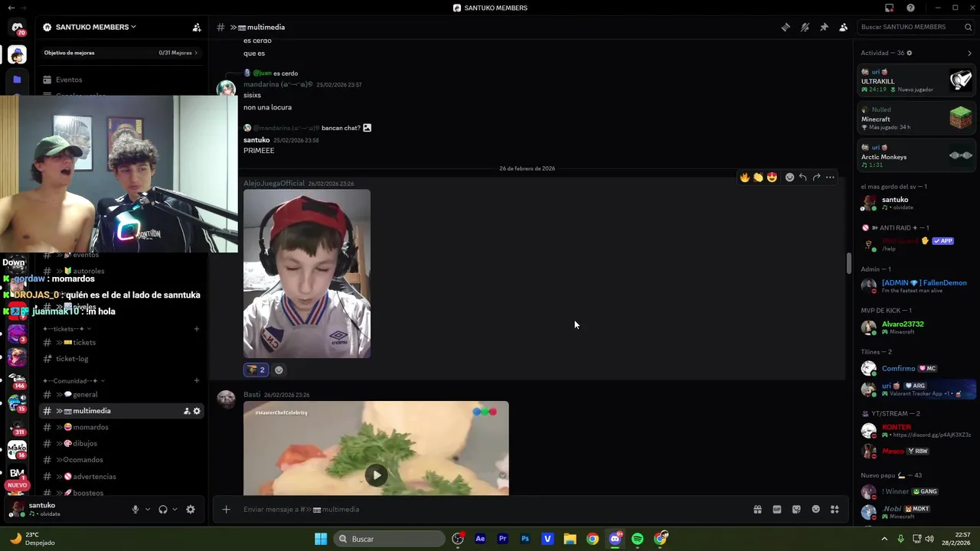The image size is (980, 551).
Task: Add fire emoji reaction to message
Action: [744, 178]
